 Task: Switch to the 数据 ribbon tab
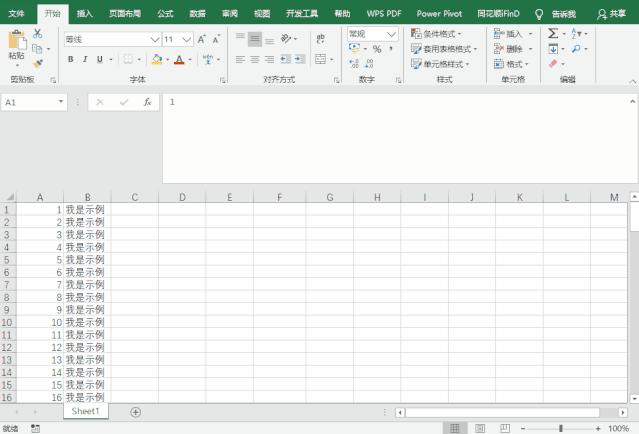click(x=197, y=13)
